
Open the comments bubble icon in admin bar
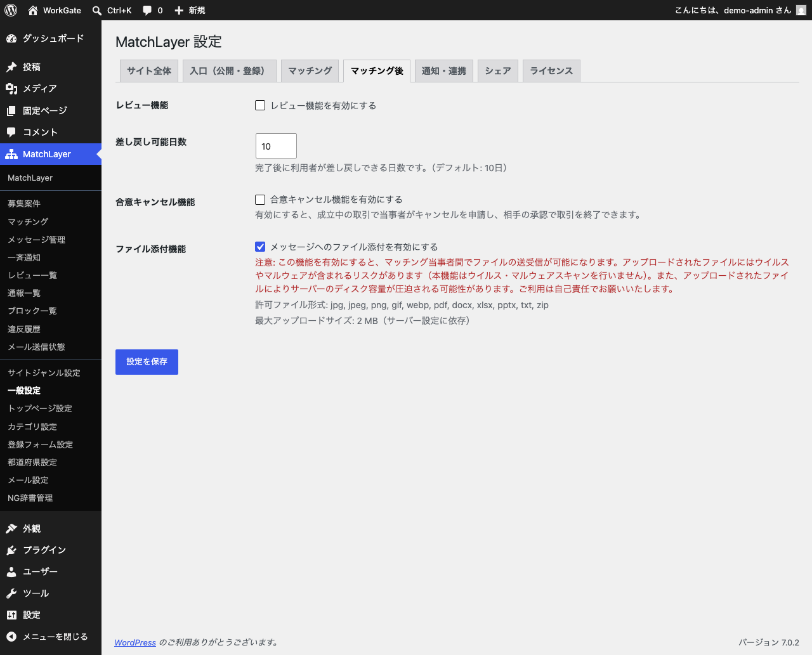[x=147, y=11]
